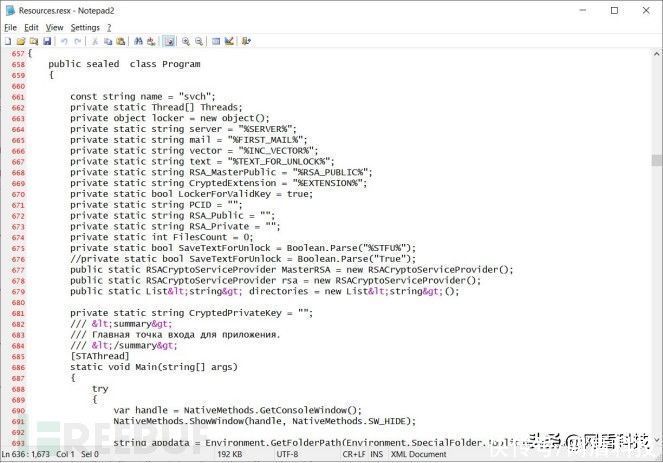Screen dimensions: 663x463
Task: Click 'static void Main(string[] args)' line
Action: 154,367
